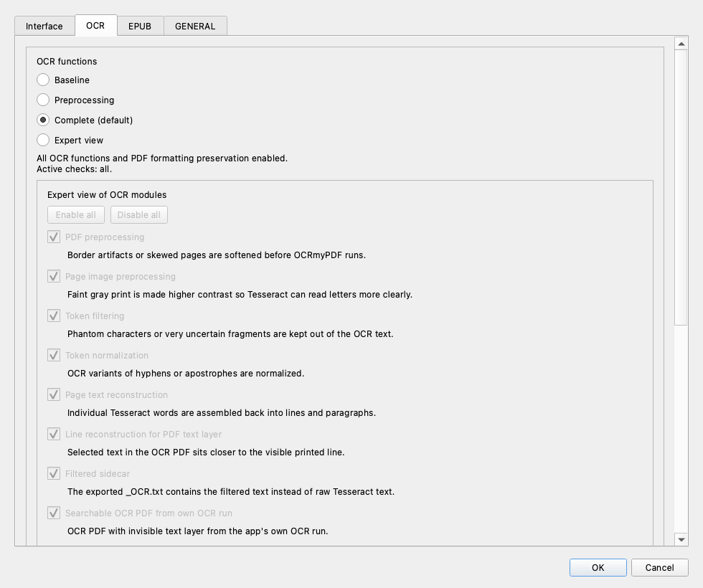Click the Enable all button
703x588 pixels.
click(76, 214)
